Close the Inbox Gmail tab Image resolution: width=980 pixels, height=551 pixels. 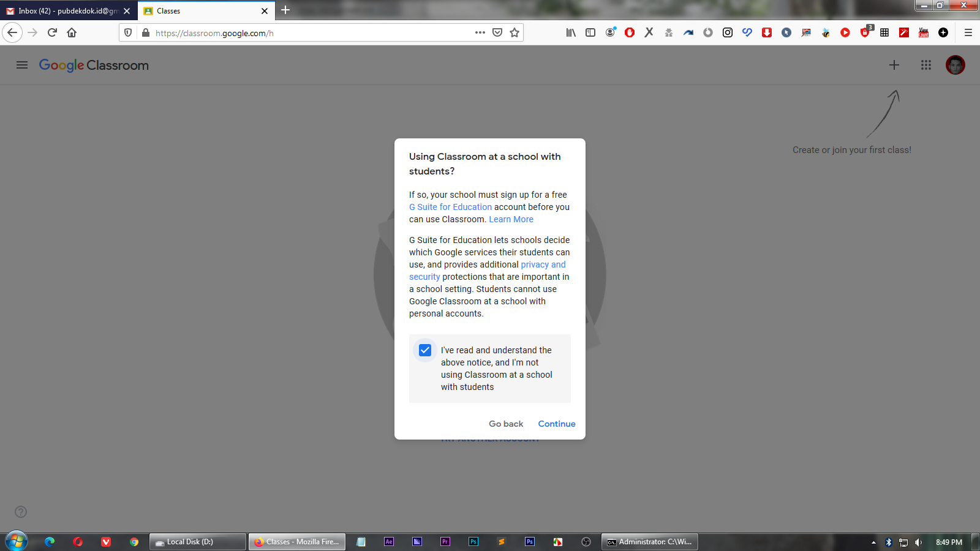tap(127, 11)
